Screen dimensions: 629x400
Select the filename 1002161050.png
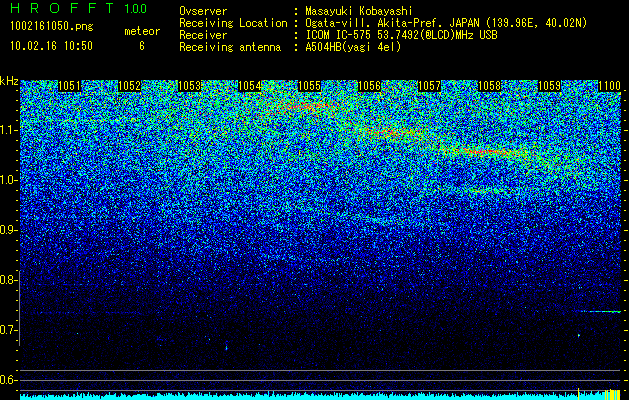pyautogui.click(x=52, y=27)
